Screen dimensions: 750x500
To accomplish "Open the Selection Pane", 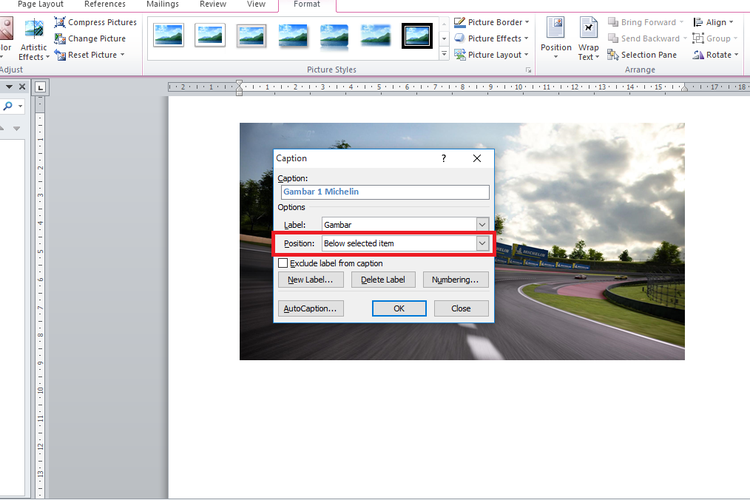I will click(642, 55).
